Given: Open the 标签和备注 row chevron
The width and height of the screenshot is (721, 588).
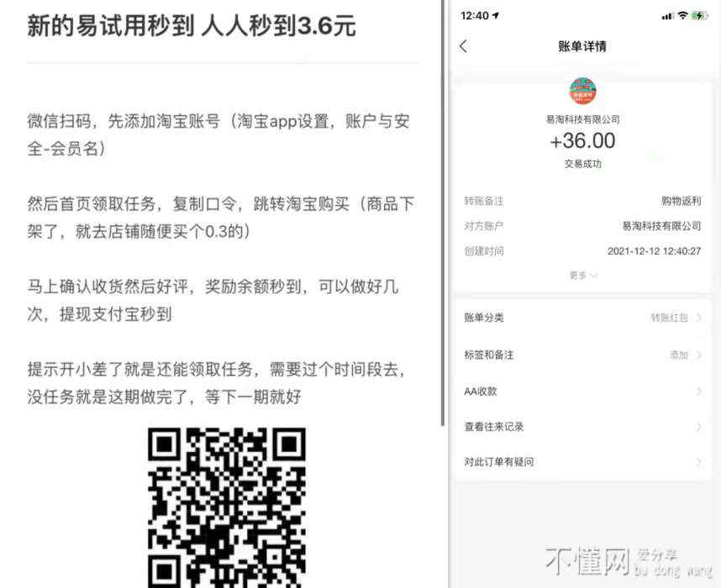Looking at the screenshot, I should pos(699,354).
